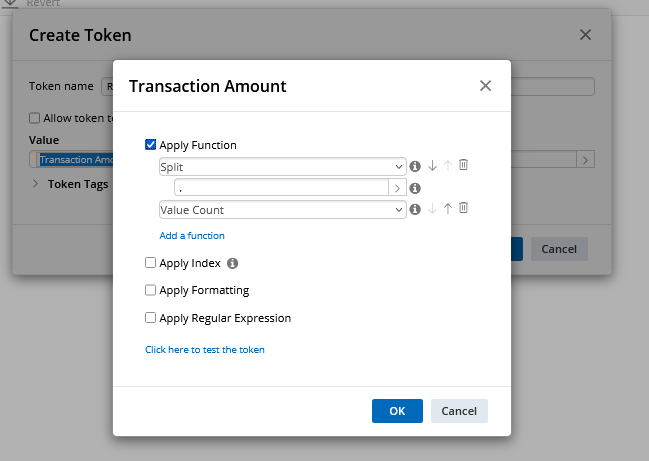This screenshot has height=461, width=649.
Task: Cancel the Transaction Amount dialog
Action: coord(459,411)
